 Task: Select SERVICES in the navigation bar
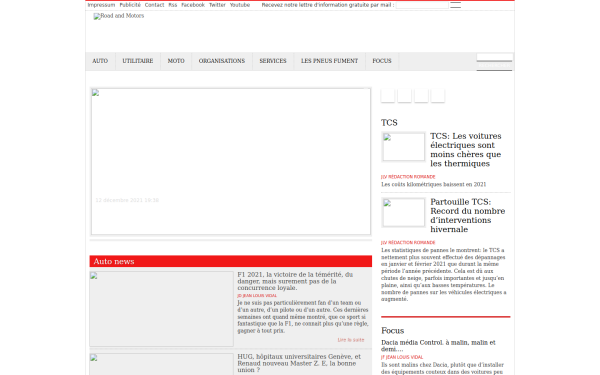point(273,61)
